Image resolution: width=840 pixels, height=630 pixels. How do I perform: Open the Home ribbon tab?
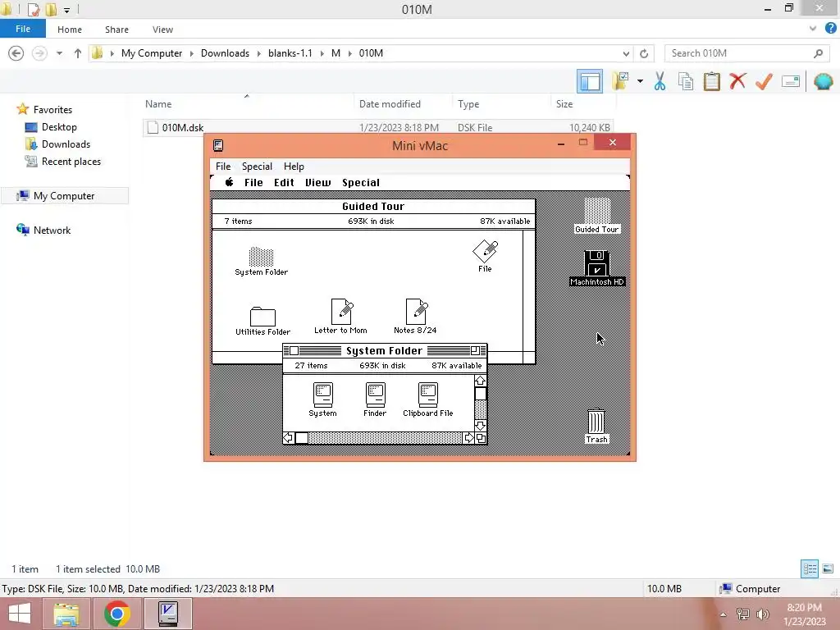(70, 30)
